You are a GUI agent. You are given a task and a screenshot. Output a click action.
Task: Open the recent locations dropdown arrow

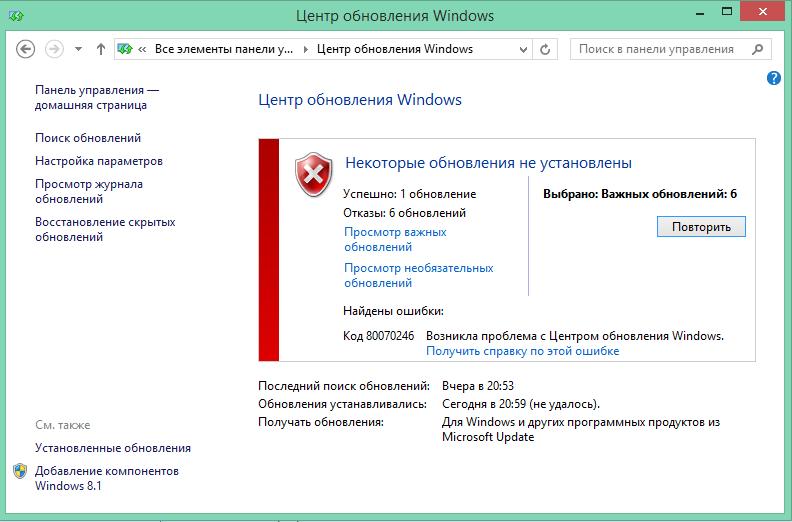tap(78, 49)
